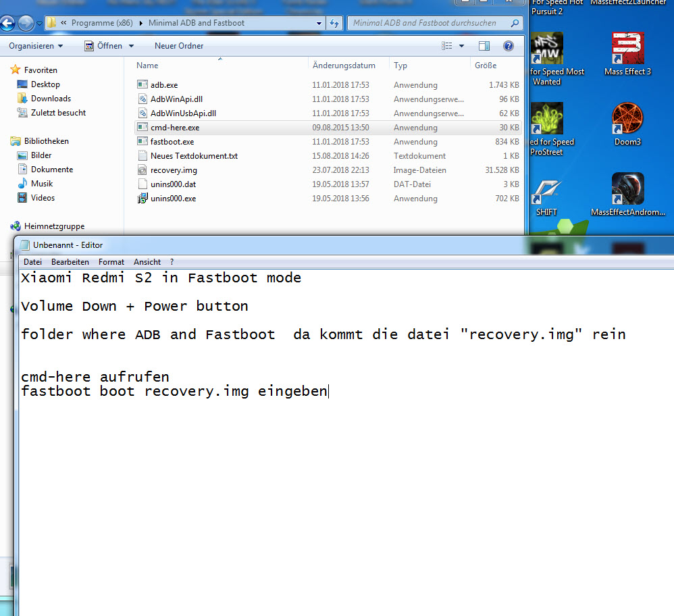Select AdbWinApi.dll file icon
674x616 pixels.
[142, 99]
